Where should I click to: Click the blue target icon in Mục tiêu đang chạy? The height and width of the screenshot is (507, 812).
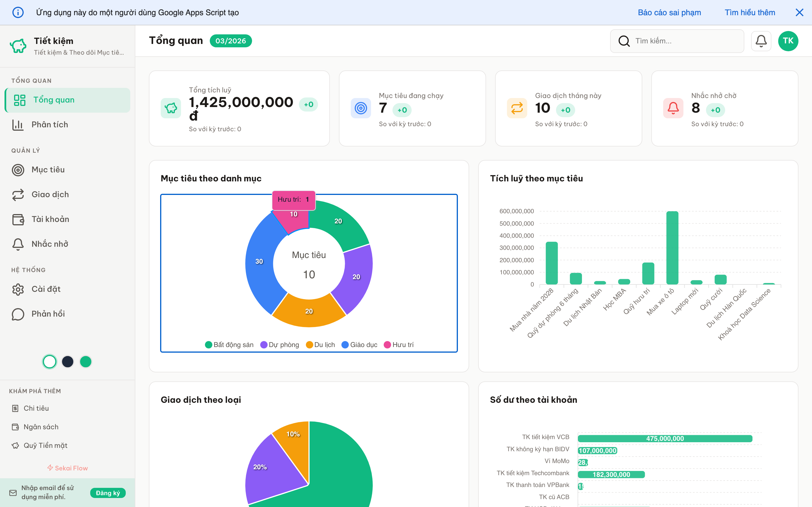[x=361, y=108]
